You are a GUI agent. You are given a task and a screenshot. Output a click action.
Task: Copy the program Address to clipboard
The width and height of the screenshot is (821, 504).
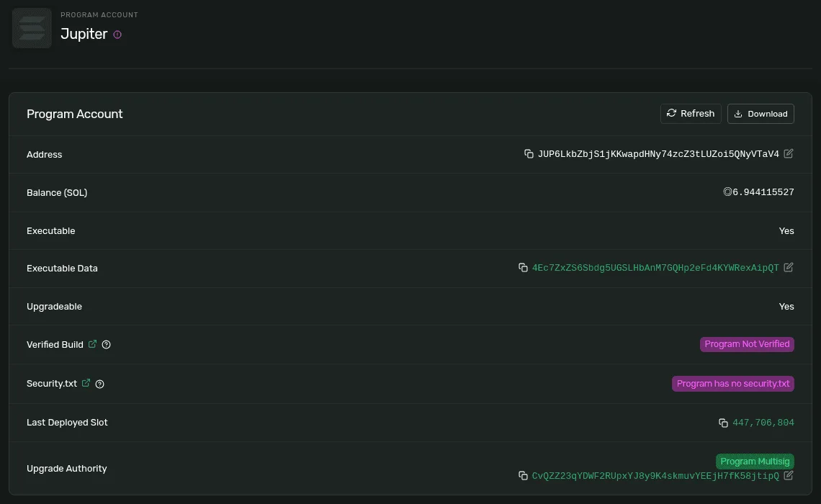pyautogui.click(x=529, y=154)
